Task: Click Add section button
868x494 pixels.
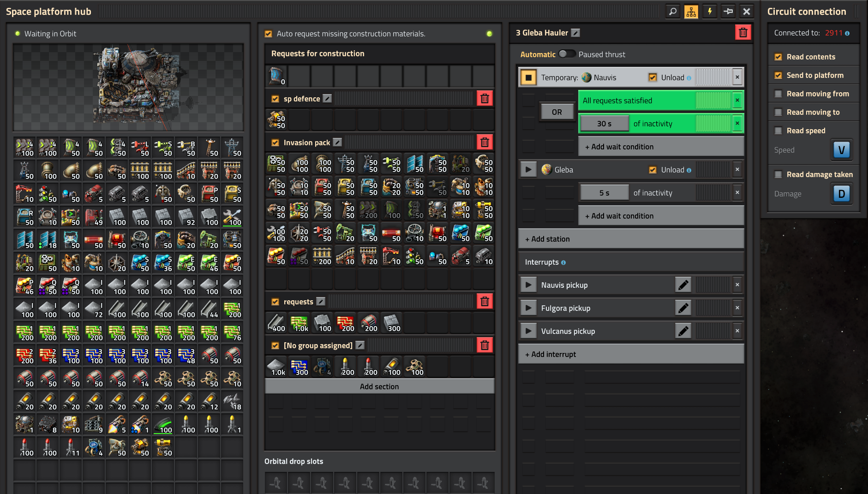Action: pos(379,387)
